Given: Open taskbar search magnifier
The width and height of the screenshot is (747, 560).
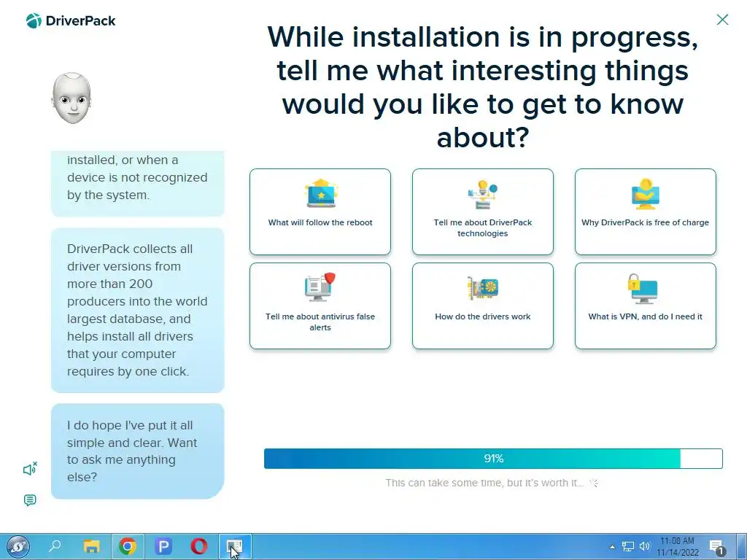Looking at the screenshot, I should coord(55,546).
